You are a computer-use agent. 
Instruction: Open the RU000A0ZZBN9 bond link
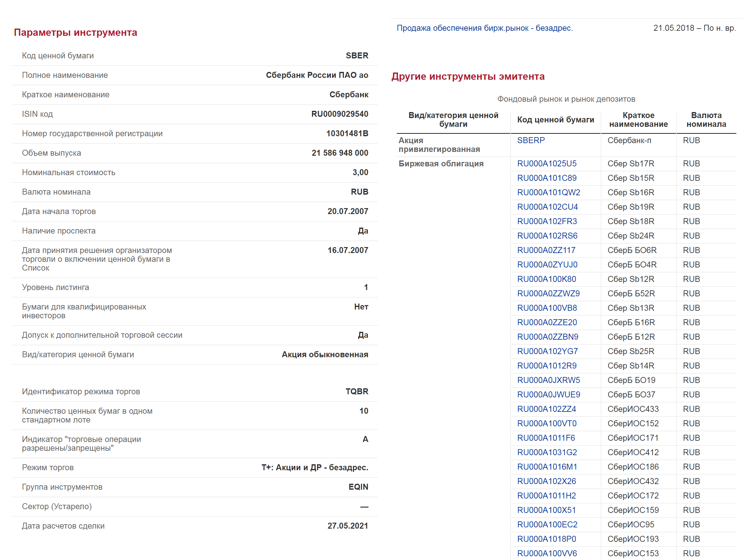(547, 337)
